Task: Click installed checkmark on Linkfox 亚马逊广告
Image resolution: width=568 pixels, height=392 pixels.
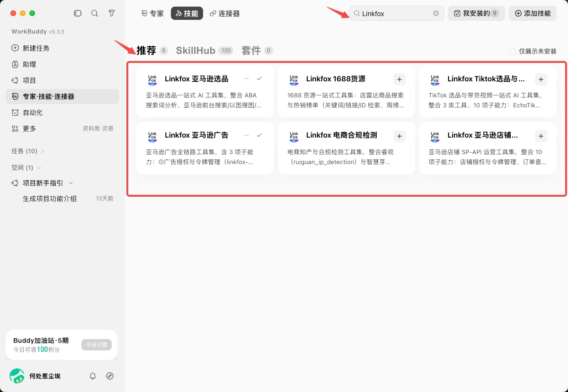Action: tap(259, 135)
